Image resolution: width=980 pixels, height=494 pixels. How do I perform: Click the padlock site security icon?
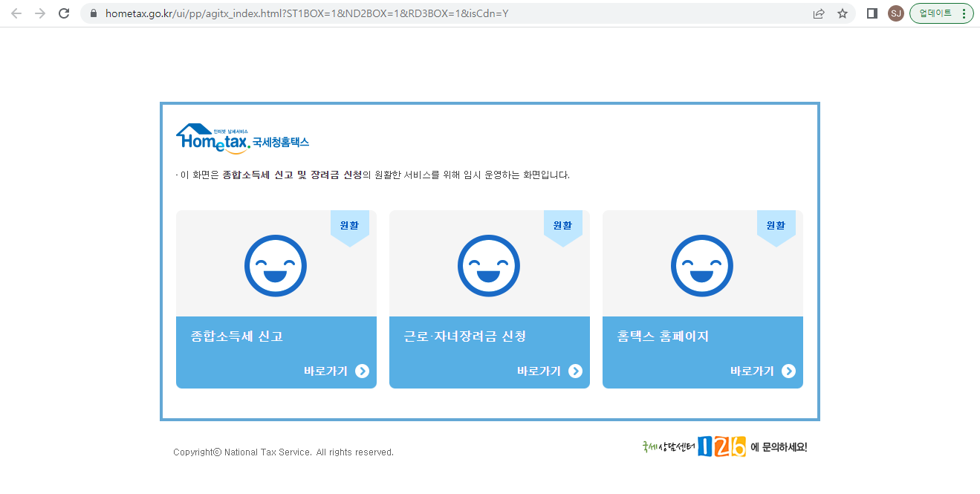tap(94, 13)
